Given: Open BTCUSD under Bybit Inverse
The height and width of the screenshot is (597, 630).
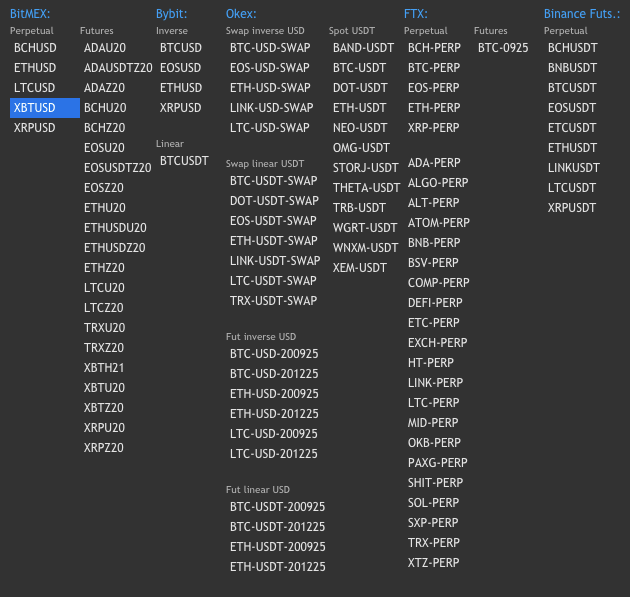Looking at the screenshot, I should (x=181, y=48).
